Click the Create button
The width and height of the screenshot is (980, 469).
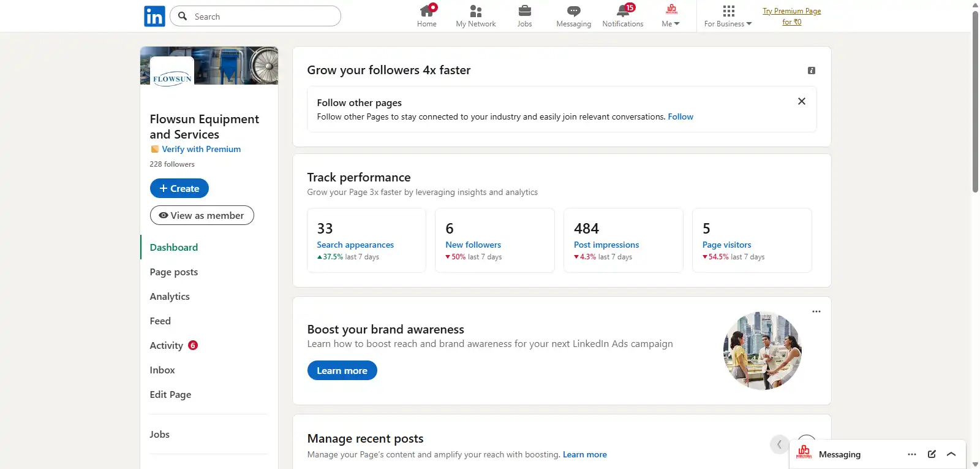[179, 188]
